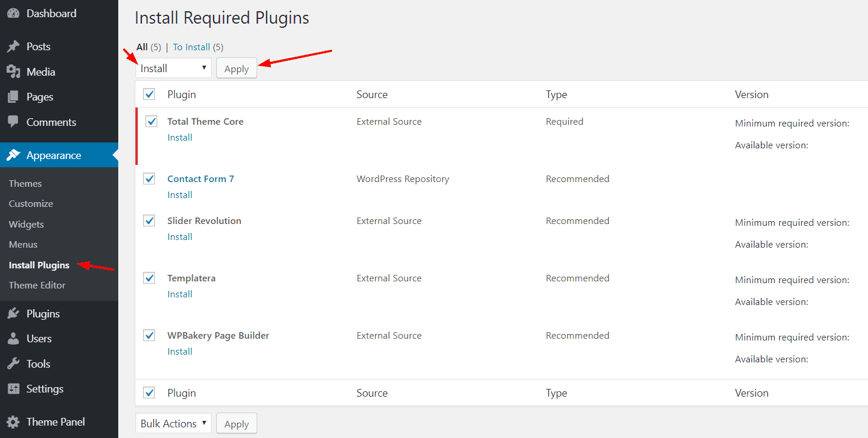Screen dimensions: 868x438
Task: Click WordPress Repository source text
Action: pos(403,179)
